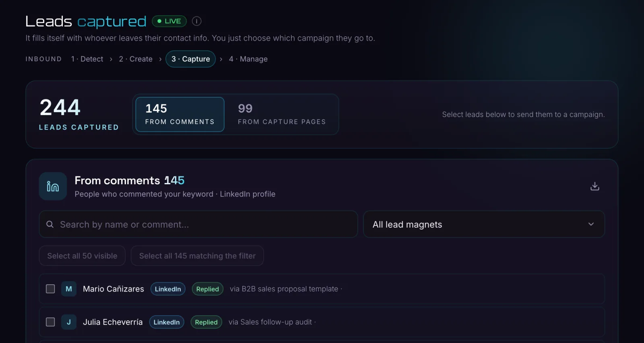The image size is (644, 343).
Task: Click Select all 145 matching the filter
Action: click(x=197, y=256)
